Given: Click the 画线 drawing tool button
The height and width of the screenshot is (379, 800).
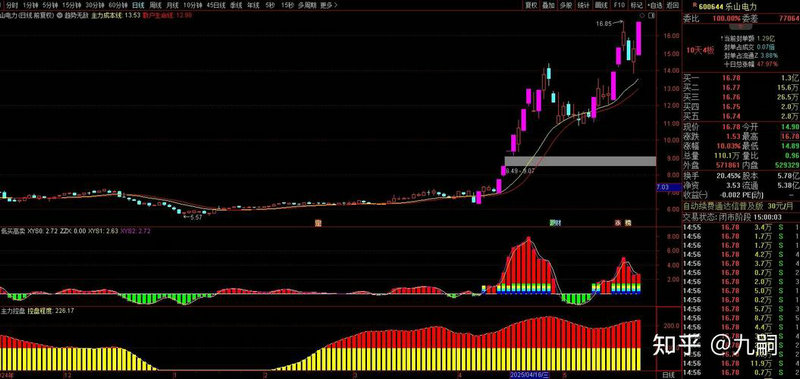Looking at the screenshot, I should click(x=602, y=5).
